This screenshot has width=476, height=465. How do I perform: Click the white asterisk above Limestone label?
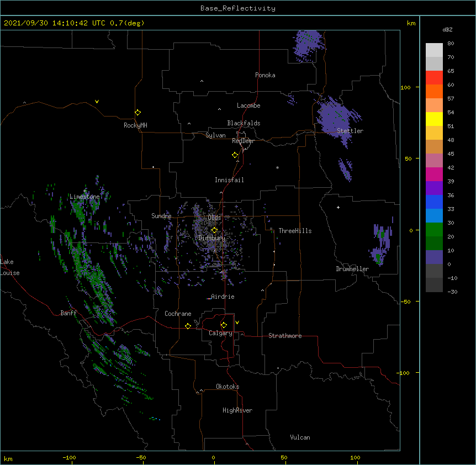(x=84, y=191)
